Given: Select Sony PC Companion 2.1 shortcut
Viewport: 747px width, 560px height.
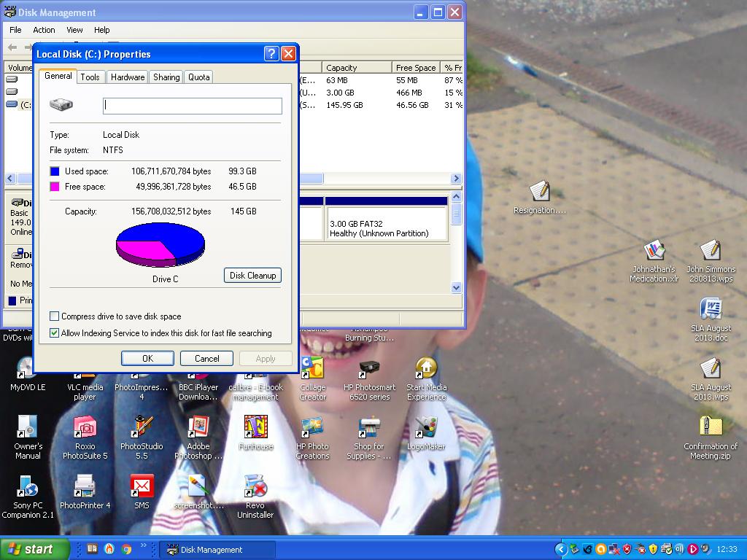Looking at the screenshot, I should [x=27, y=486].
